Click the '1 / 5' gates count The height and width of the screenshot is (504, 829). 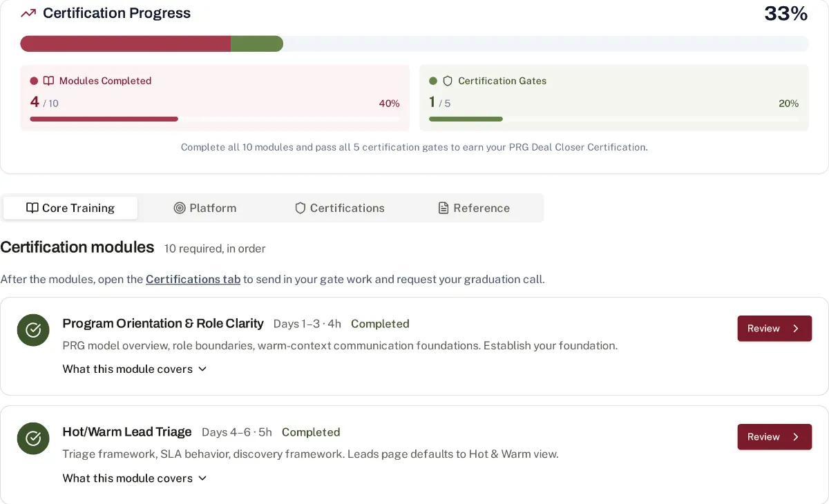coord(439,102)
